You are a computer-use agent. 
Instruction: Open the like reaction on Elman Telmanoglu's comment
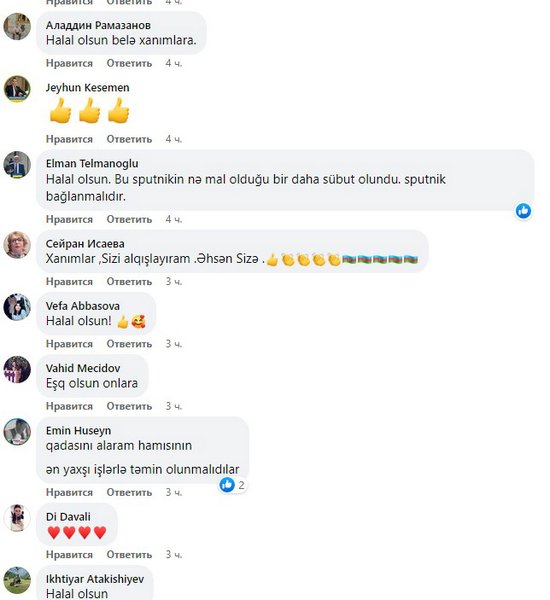point(523,211)
